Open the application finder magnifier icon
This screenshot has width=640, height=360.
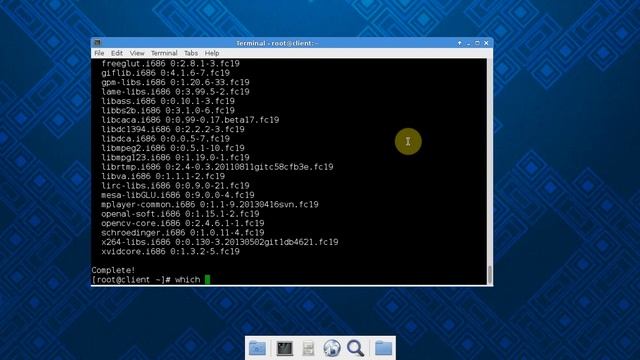point(356,348)
